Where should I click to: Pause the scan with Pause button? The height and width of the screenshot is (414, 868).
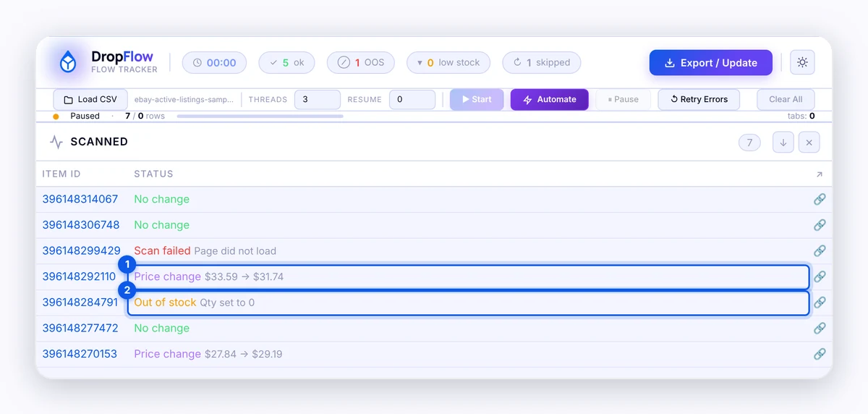(623, 99)
